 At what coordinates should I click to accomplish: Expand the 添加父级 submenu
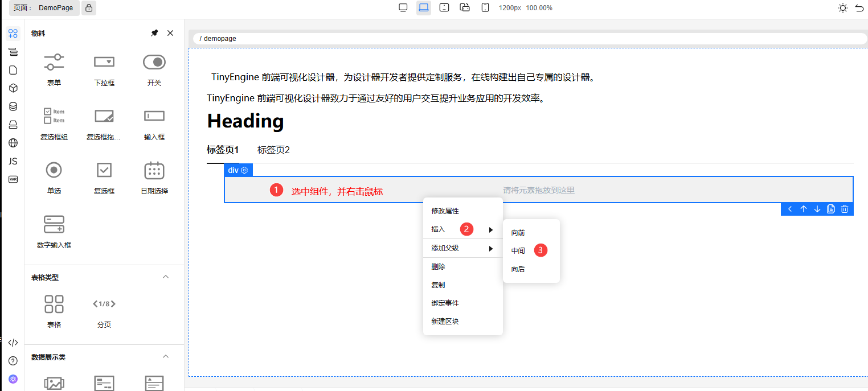462,248
